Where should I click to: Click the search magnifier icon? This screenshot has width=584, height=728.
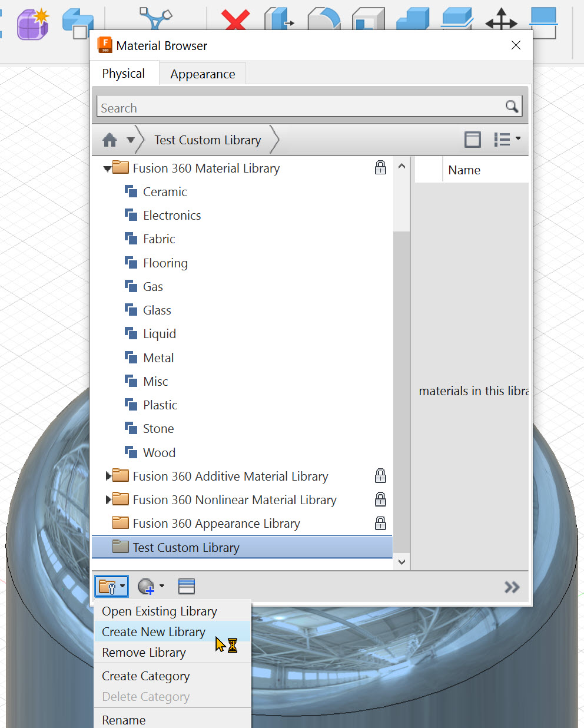(x=511, y=106)
